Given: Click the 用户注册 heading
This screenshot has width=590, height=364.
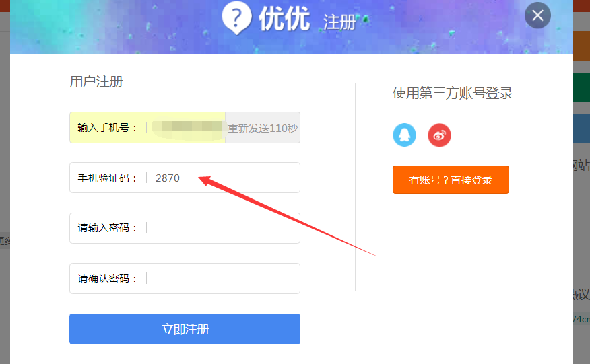Looking at the screenshot, I should 96,82.
